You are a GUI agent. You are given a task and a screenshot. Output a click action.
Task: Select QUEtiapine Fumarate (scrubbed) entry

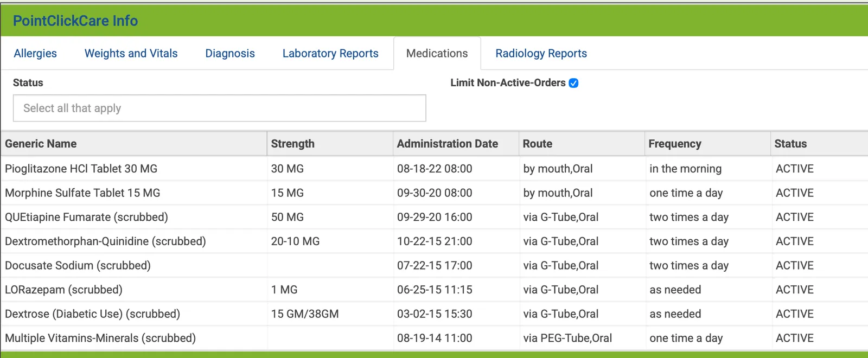pyautogui.click(x=86, y=217)
